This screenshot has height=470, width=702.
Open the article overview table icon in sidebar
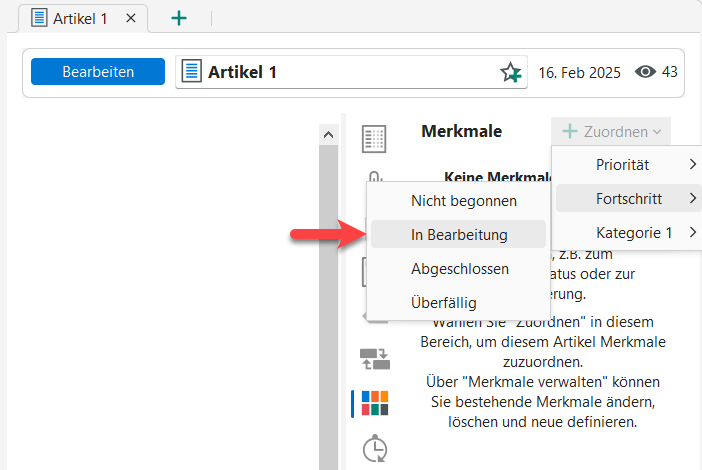pos(374,140)
